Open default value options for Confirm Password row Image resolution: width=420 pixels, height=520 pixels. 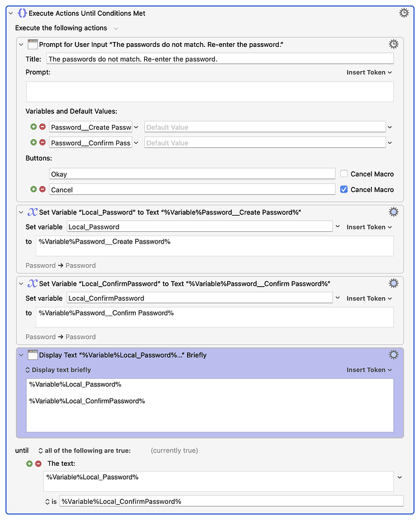390,142
